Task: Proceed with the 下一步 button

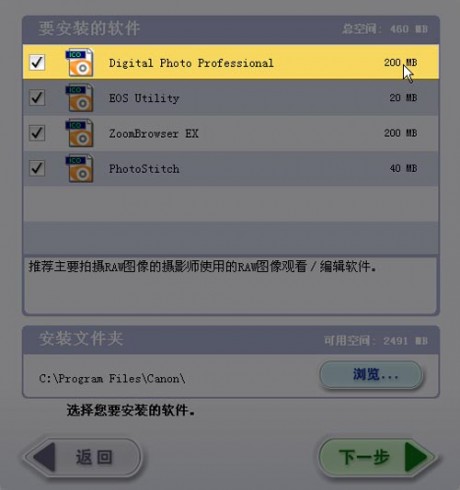Action: (378, 457)
